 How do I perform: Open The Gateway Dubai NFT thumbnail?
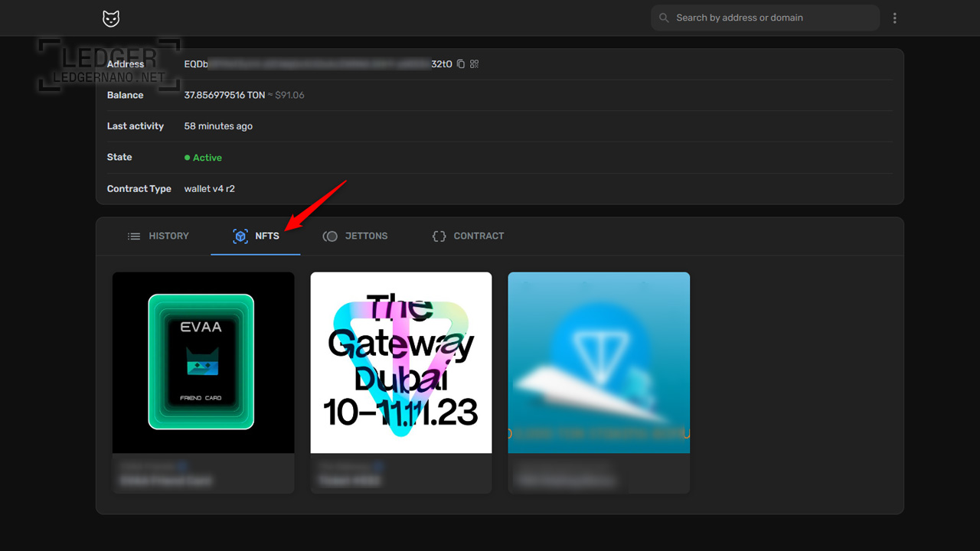tap(401, 363)
